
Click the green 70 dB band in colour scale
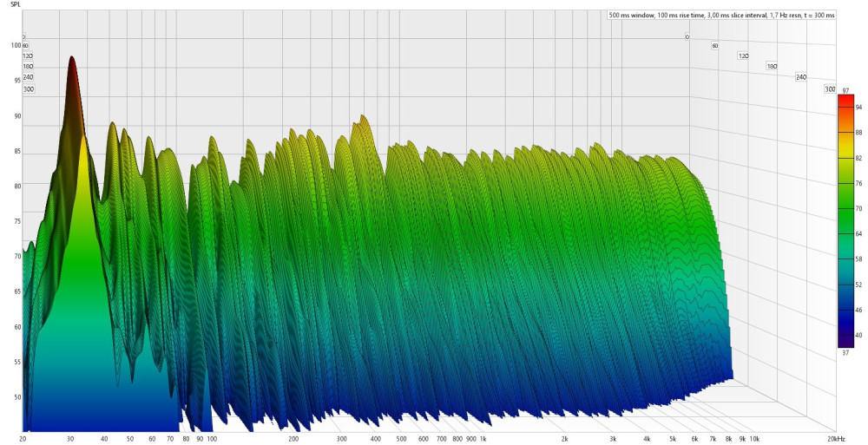click(845, 209)
